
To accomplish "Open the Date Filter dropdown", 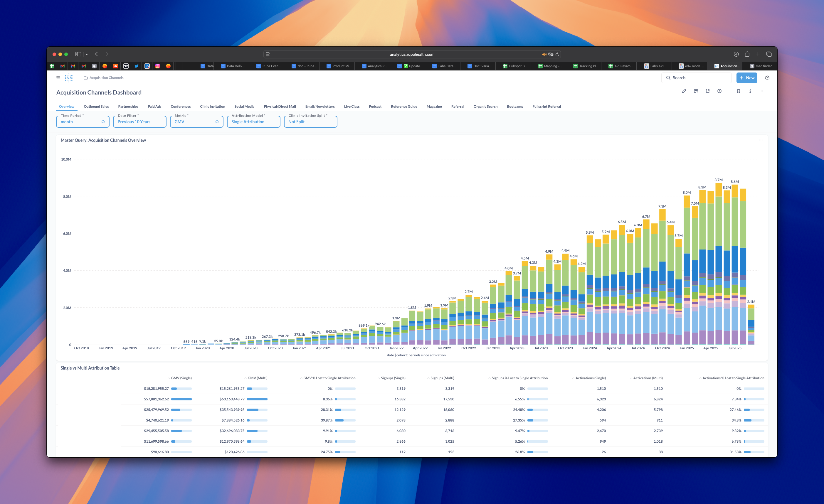I will (x=139, y=122).
